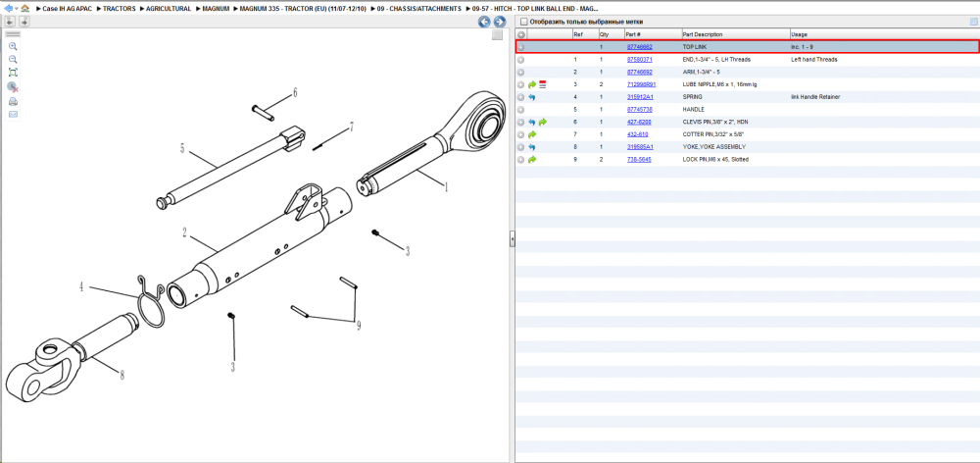The width and height of the screenshot is (980, 463).
Task: Open part number link for END LH Threads
Action: (639, 60)
